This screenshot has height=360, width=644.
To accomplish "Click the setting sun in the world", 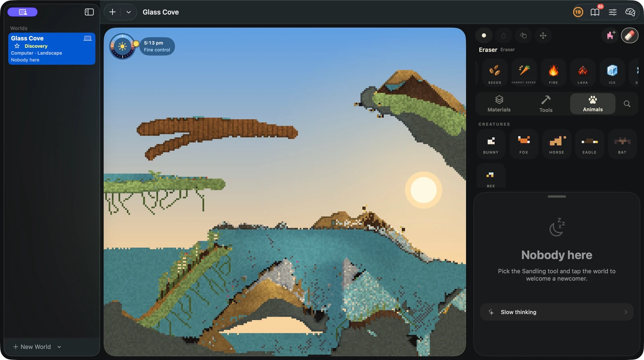I will pyautogui.click(x=423, y=190).
